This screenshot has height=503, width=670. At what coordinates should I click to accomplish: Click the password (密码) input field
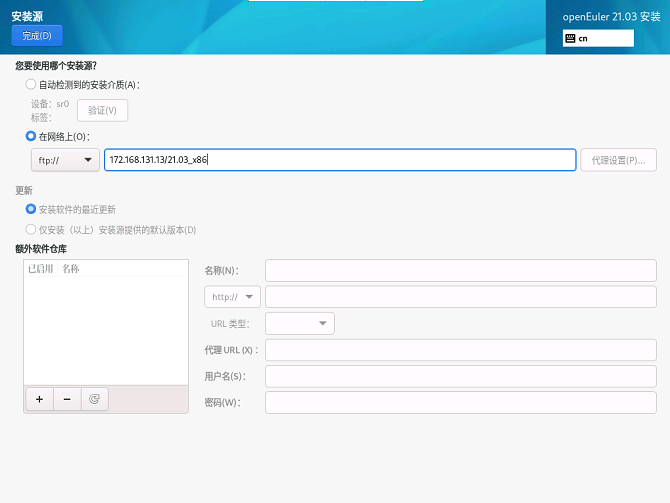(460, 402)
